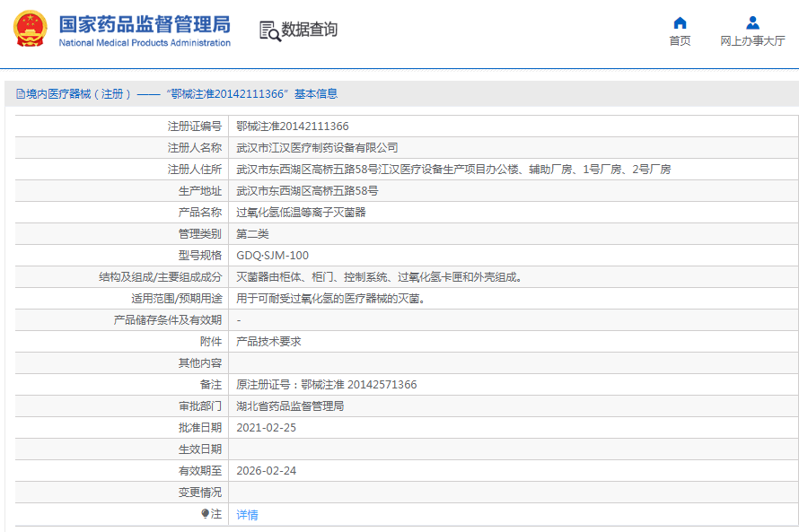Click the 网上办事大厅 person icon

[752, 22]
